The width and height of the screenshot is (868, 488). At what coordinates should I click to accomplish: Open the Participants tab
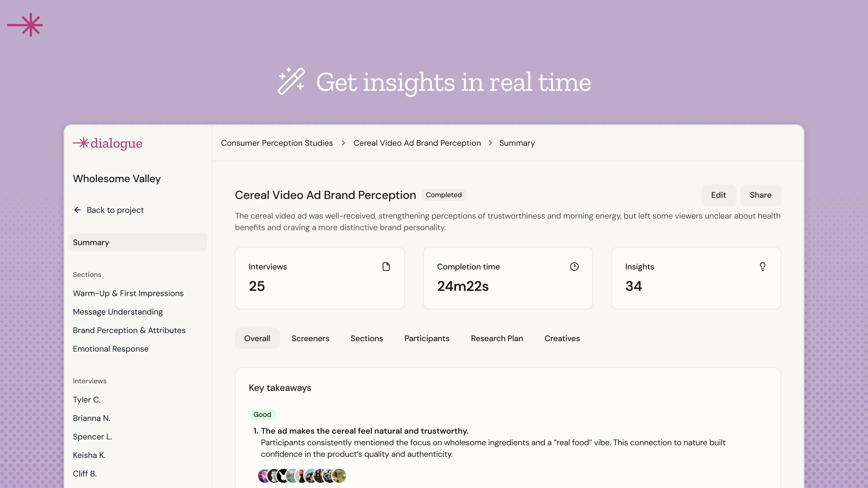(426, 338)
